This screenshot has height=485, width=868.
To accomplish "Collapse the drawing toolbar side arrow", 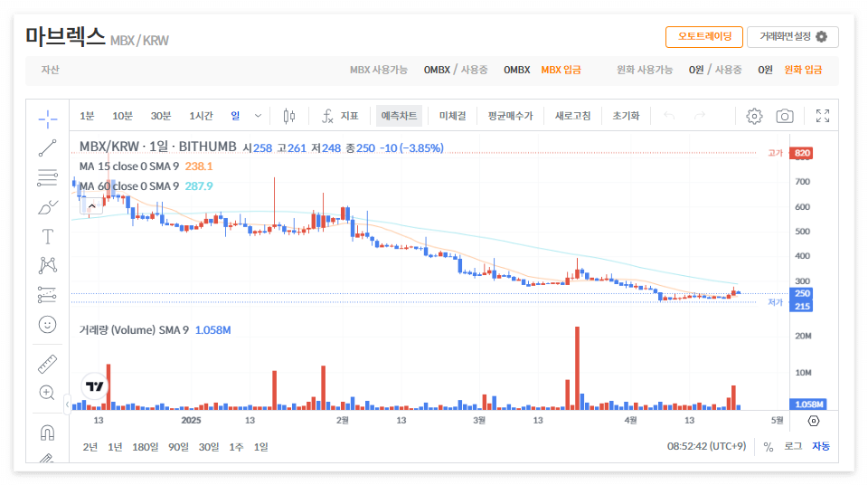I will 67,404.
